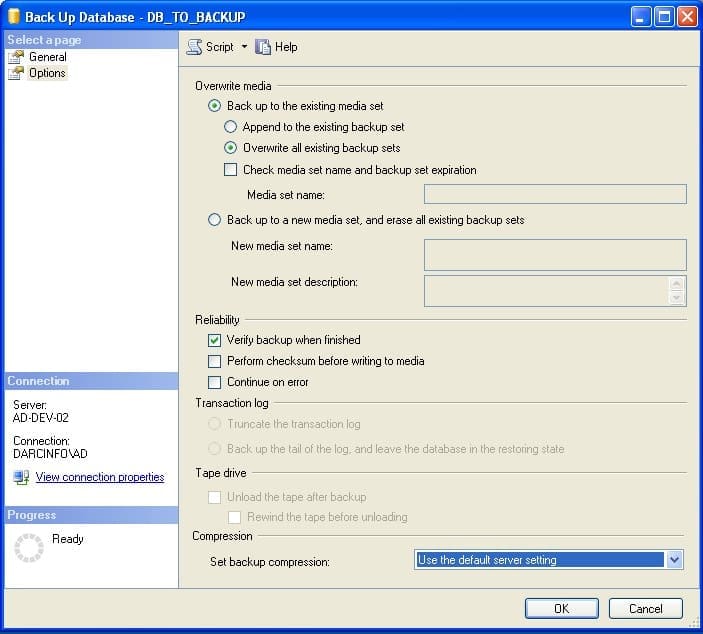Click the connection properties icon
This screenshot has width=703, height=634.
[21, 477]
